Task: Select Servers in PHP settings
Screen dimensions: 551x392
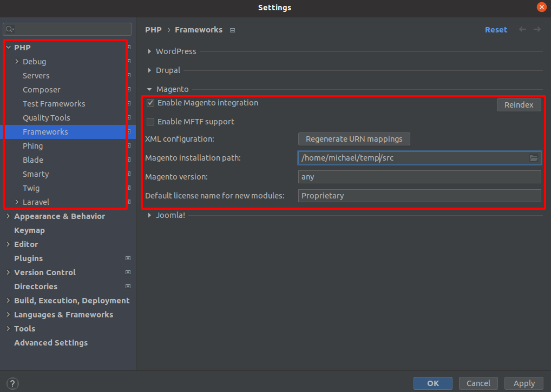Action: tap(36, 76)
